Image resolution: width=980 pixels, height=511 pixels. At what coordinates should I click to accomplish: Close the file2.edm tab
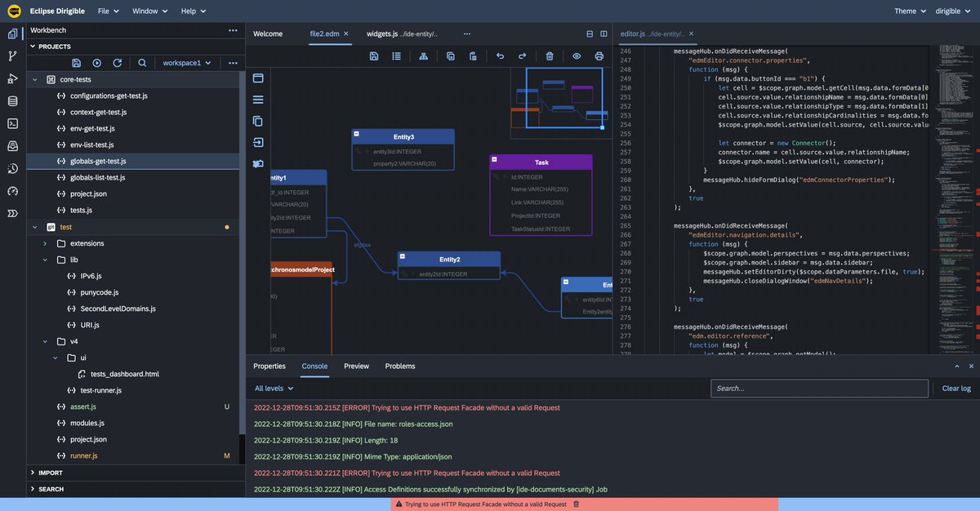(346, 33)
